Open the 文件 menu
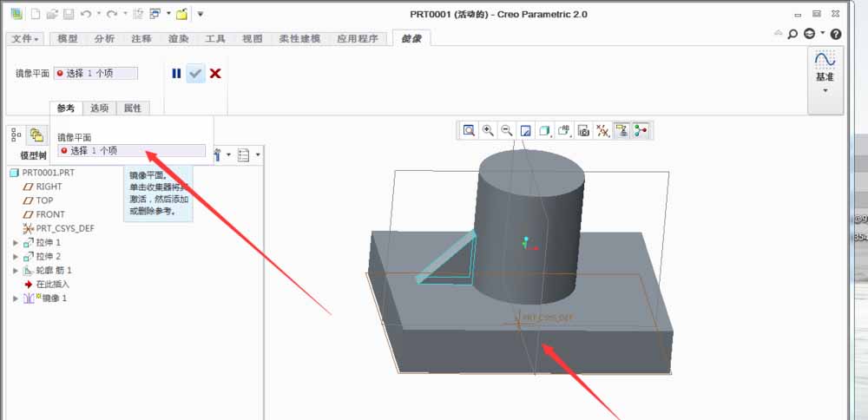Screen dimensions: 868x420 click(x=25, y=39)
